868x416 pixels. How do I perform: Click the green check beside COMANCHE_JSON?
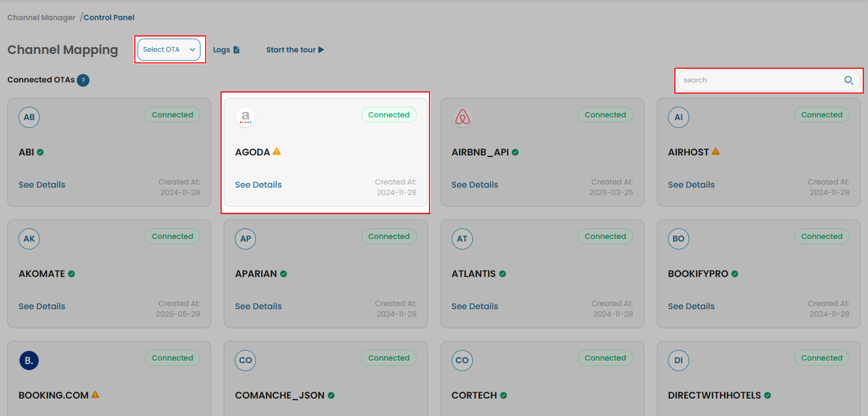[x=331, y=395]
